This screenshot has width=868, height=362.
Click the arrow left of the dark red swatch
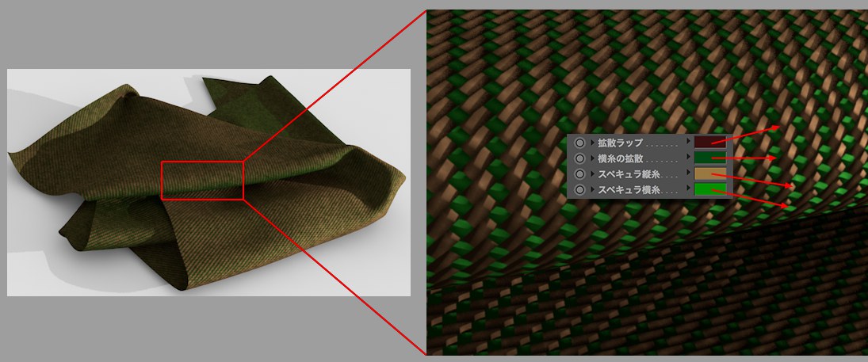688,143
